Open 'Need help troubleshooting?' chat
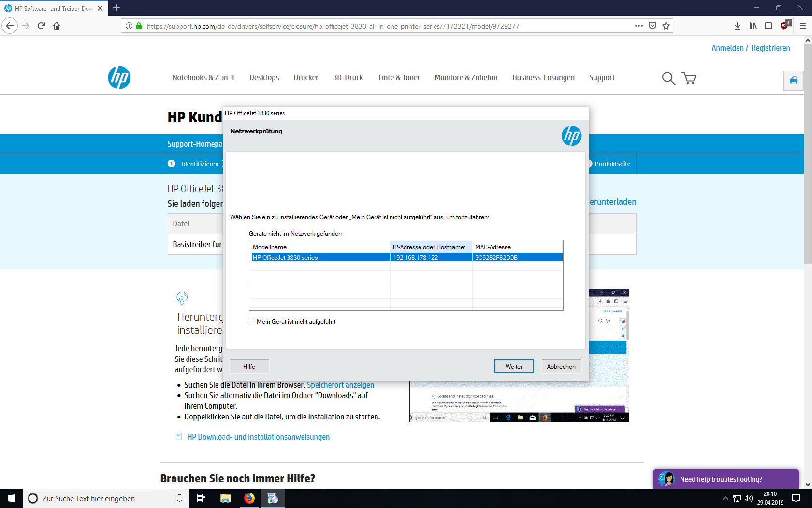The width and height of the screenshot is (812, 508). (x=726, y=479)
